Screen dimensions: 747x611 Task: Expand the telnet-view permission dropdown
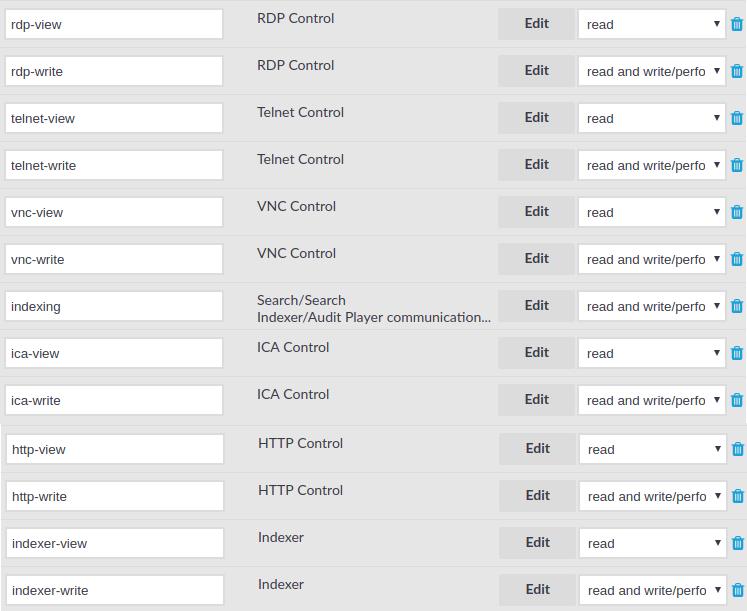pos(651,118)
